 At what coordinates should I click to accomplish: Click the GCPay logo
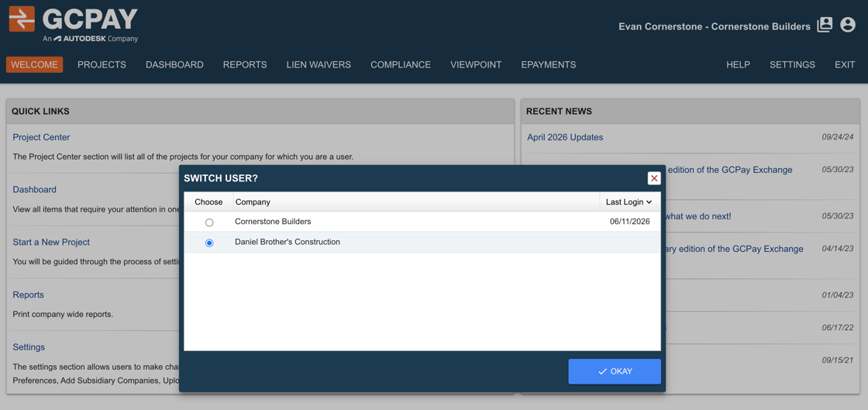pyautogui.click(x=73, y=24)
